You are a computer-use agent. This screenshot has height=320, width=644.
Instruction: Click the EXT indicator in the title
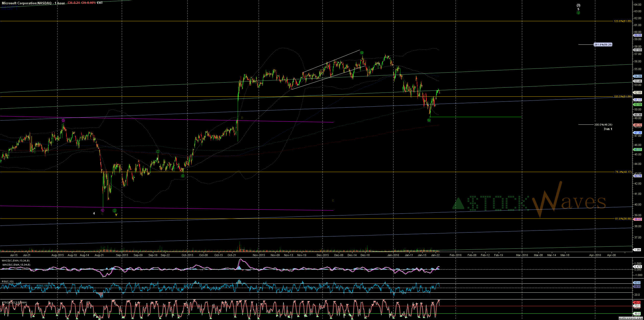tap(100, 3)
